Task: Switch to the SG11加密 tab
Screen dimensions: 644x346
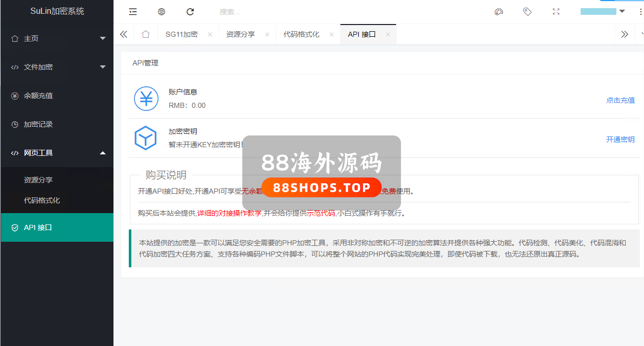Action: click(x=181, y=34)
